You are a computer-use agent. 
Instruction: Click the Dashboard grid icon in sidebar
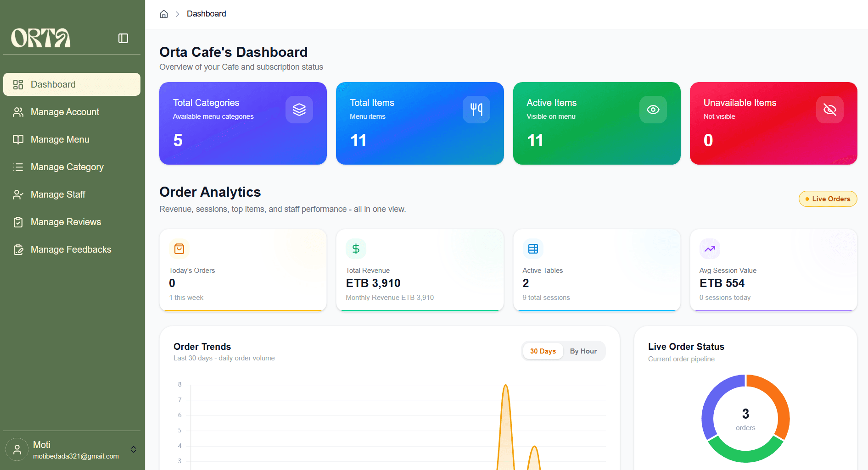(18, 84)
